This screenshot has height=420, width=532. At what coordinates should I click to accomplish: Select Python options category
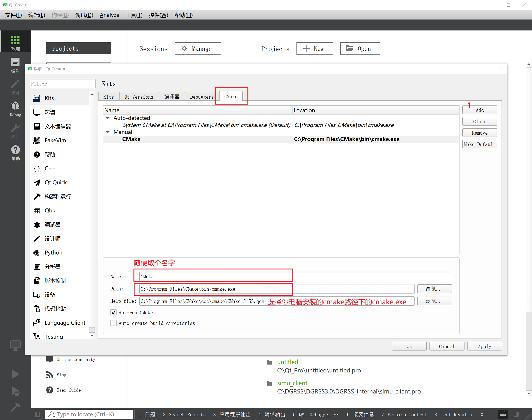[53, 253]
